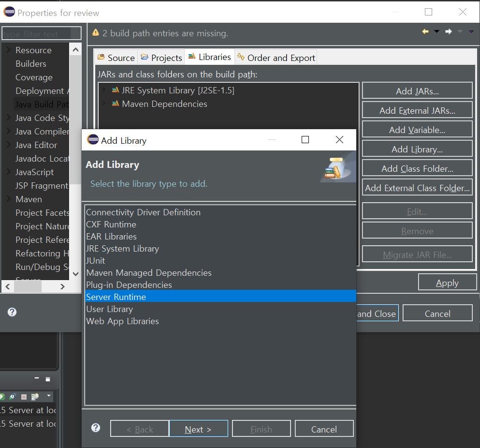
Task: Expand the Maven tree item
Action: coord(9,198)
